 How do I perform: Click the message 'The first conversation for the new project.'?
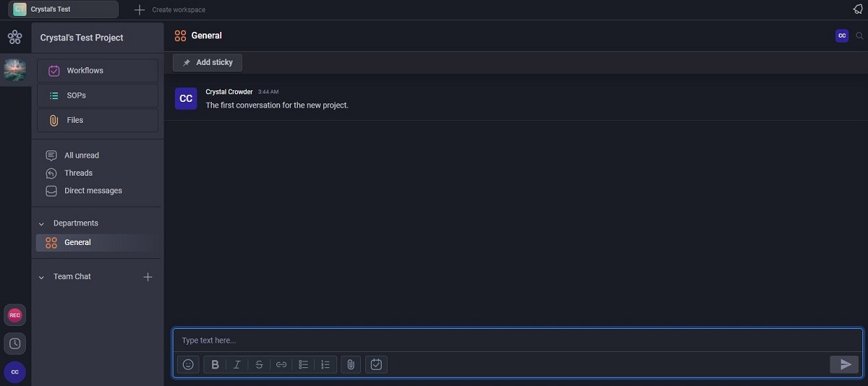277,105
